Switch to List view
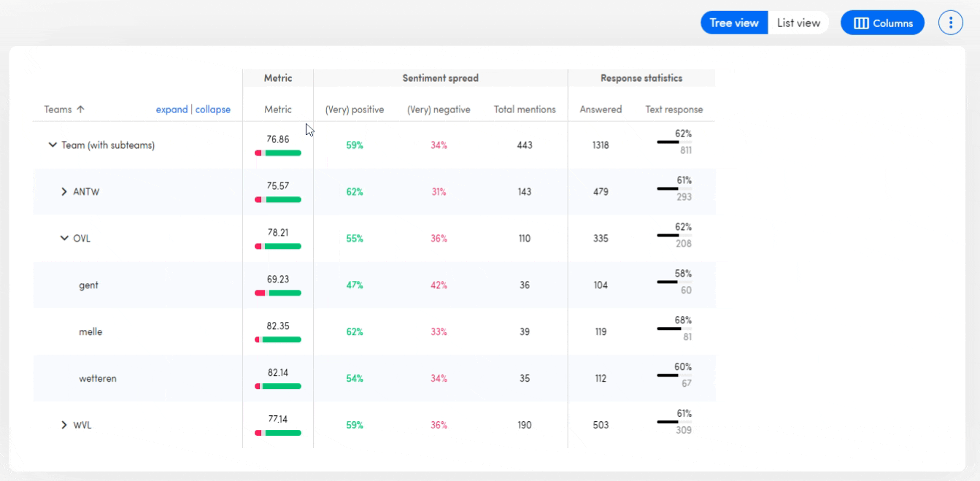The height and width of the screenshot is (481, 980). click(x=798, y=23)
